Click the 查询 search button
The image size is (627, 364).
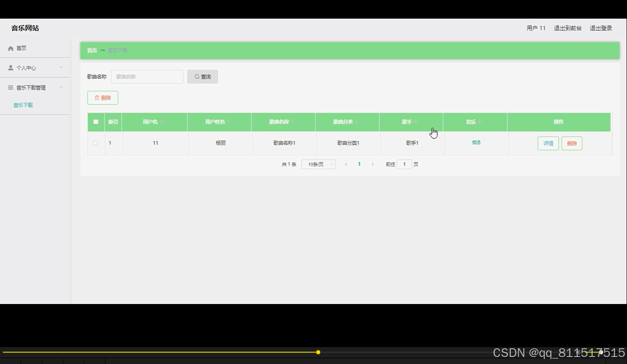tap(203, 77)
